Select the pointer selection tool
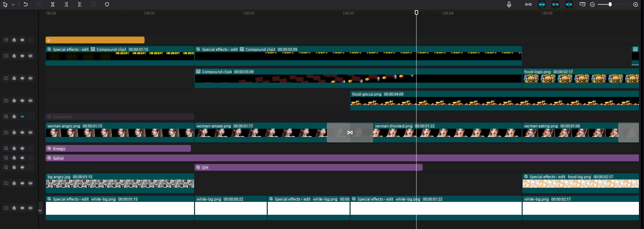 tap(5, 4)
